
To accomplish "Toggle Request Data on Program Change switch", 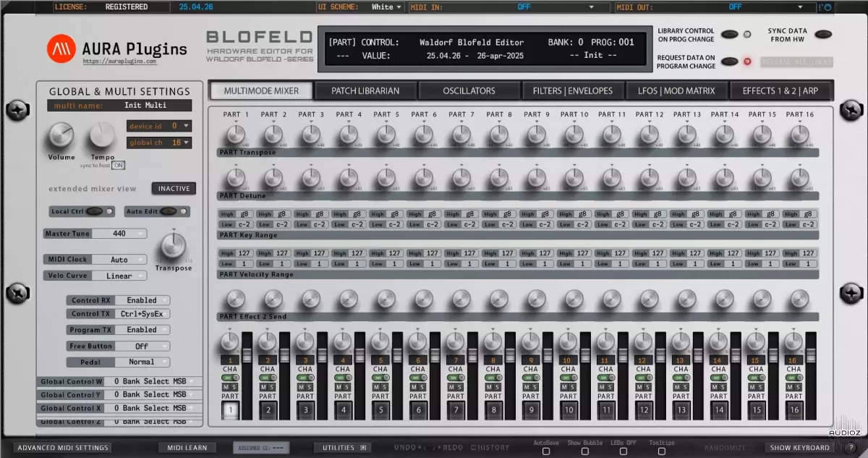I will (x=730, y=62).
